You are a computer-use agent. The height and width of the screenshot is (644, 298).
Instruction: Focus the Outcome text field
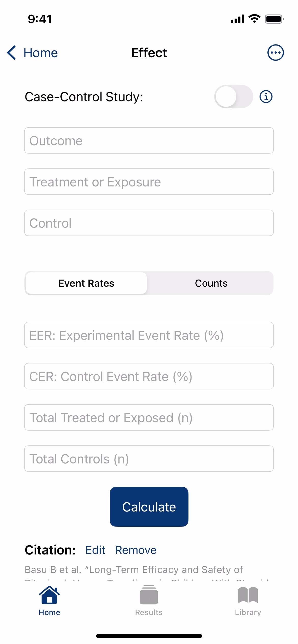pyautogui.click(x=149, y=140)
